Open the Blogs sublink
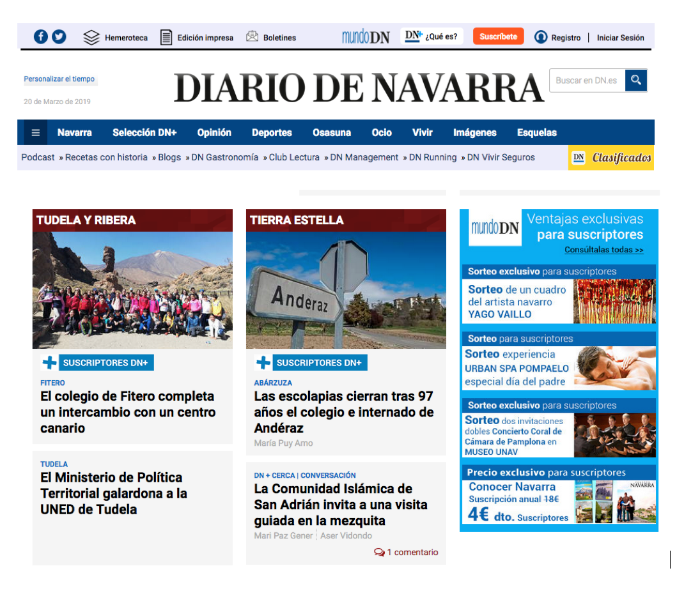Screen dimensions: 700x589 169,158
